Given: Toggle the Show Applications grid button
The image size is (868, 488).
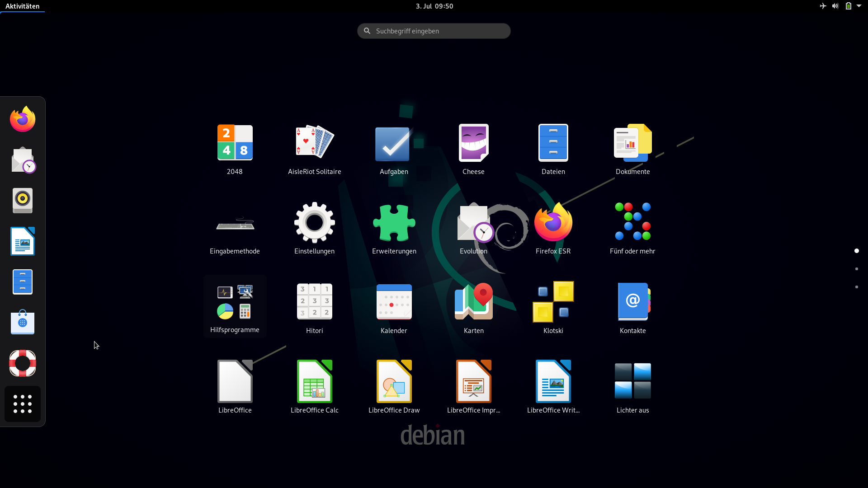Looking at the screenshot, I should click(23, 404).
